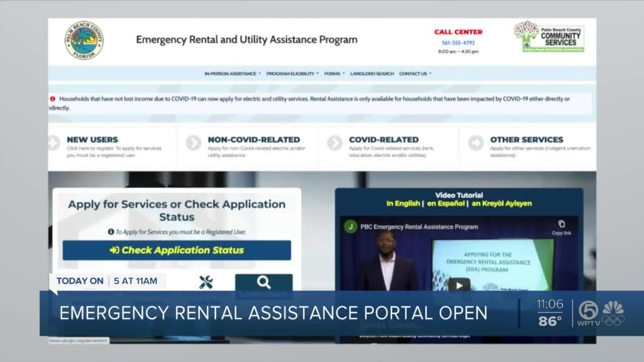Click the arrow icon beside Non-Covid-Related
This screenshot has width=644, height=362.
(x=193, y=143)
